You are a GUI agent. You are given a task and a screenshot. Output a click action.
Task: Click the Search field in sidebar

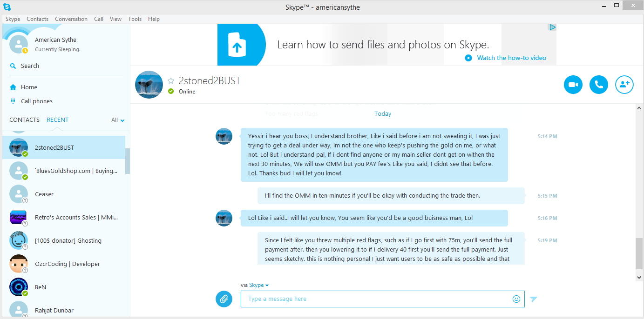65,66
